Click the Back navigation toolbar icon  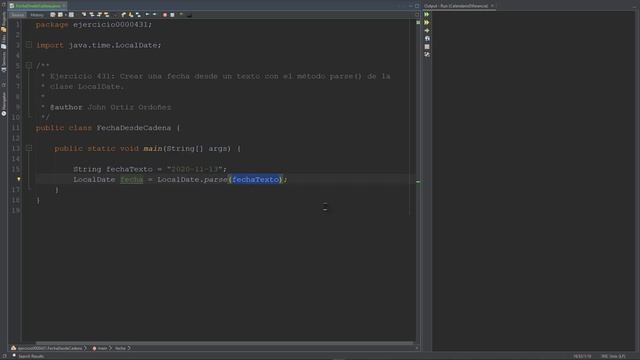[60, 15]
